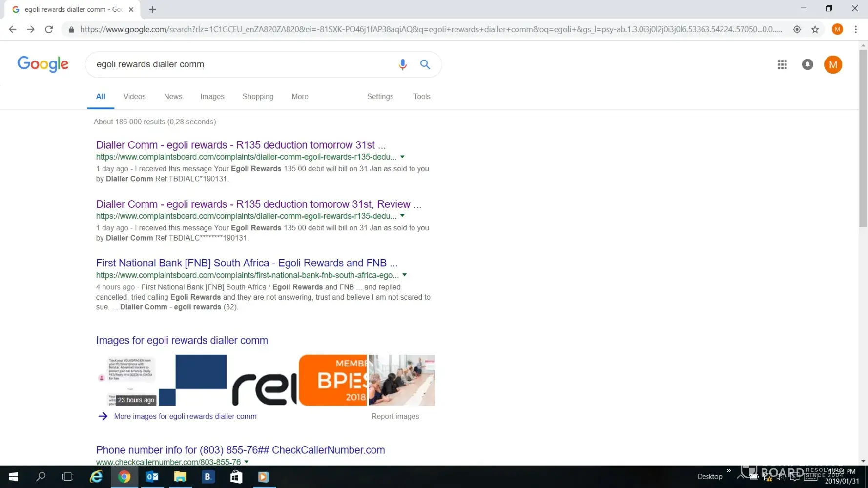
Task: Close the egoli rewards search tab
Action: [x=131, y=9]
